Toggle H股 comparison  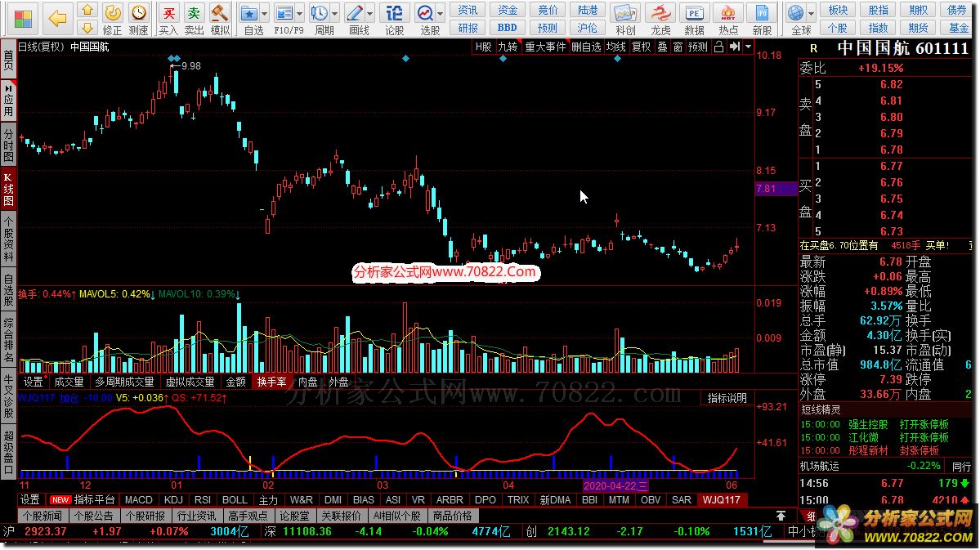tap(483, 47)
